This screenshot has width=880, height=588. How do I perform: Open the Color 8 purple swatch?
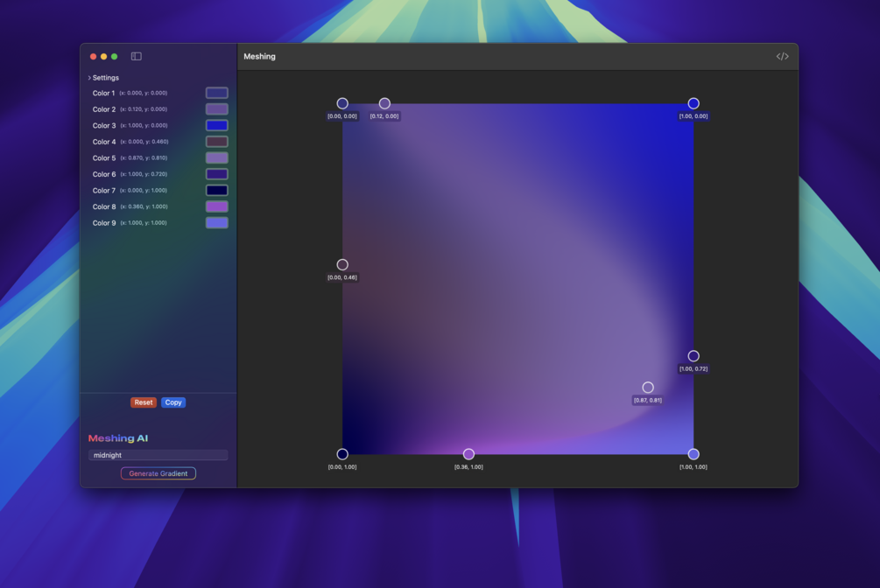coord(216,206)
